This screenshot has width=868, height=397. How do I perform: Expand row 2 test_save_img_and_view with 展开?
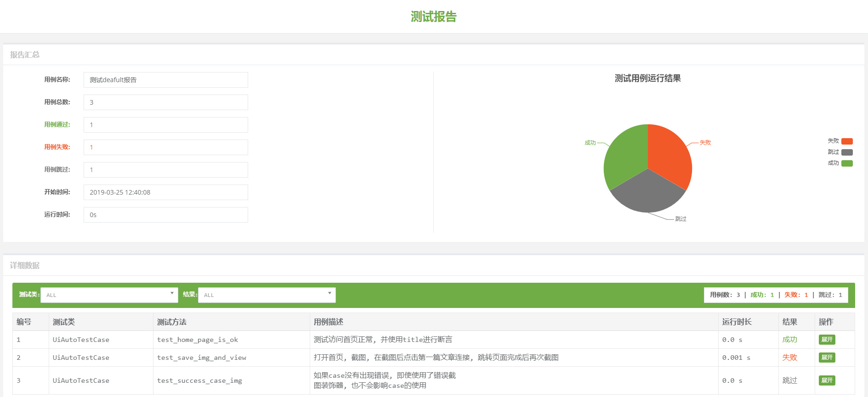coord(827,358)
